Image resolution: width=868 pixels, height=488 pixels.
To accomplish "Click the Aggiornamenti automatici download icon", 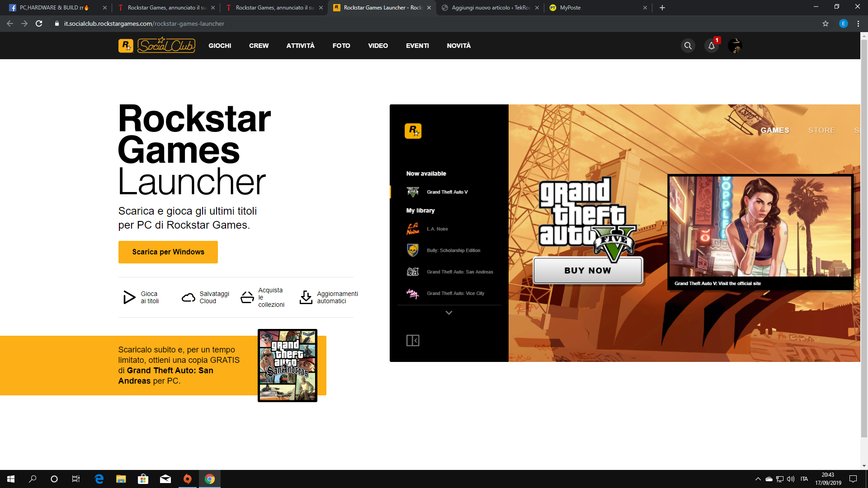I will [306, 297].
